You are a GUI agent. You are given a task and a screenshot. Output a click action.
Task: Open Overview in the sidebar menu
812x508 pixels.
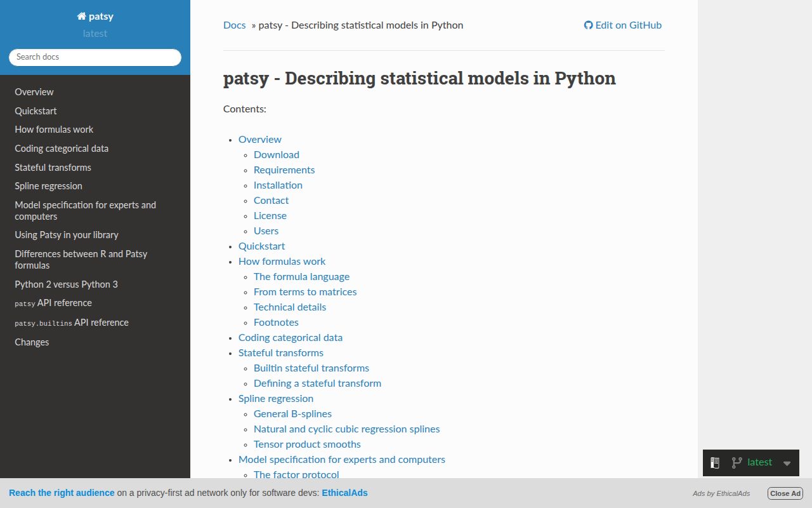point(95,92)
